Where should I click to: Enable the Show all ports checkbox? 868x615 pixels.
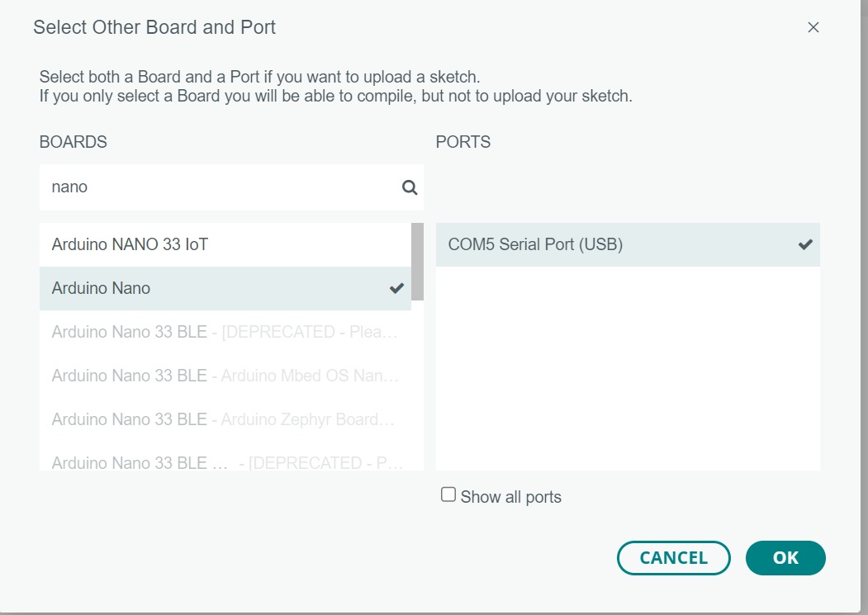[448, 495]
